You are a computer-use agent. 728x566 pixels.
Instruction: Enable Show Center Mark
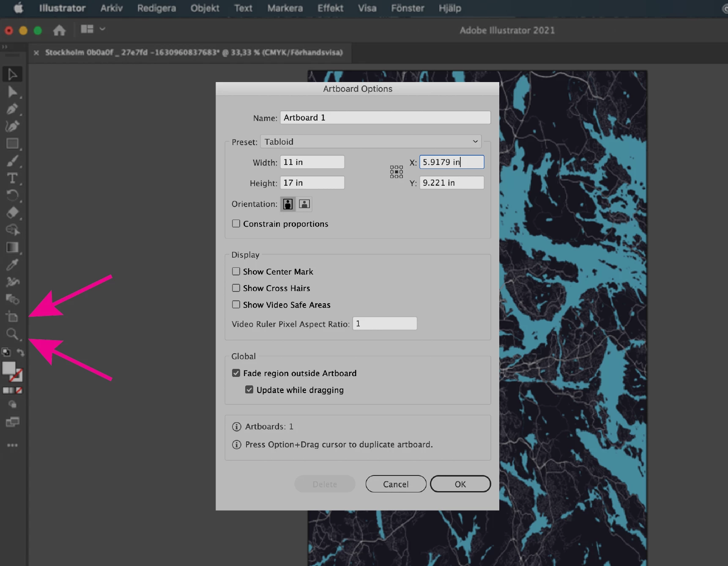click(x=236, y=271)
